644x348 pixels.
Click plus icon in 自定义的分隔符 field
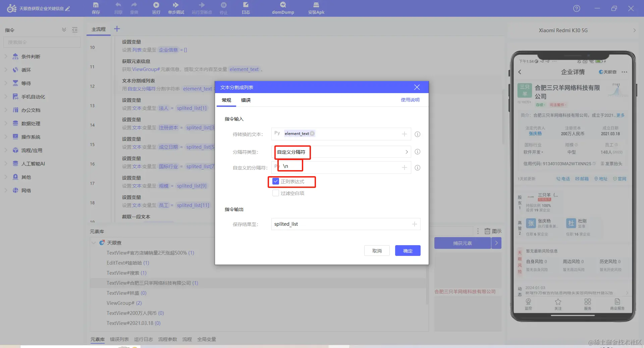pyautogui.click(x=405, y=167)
